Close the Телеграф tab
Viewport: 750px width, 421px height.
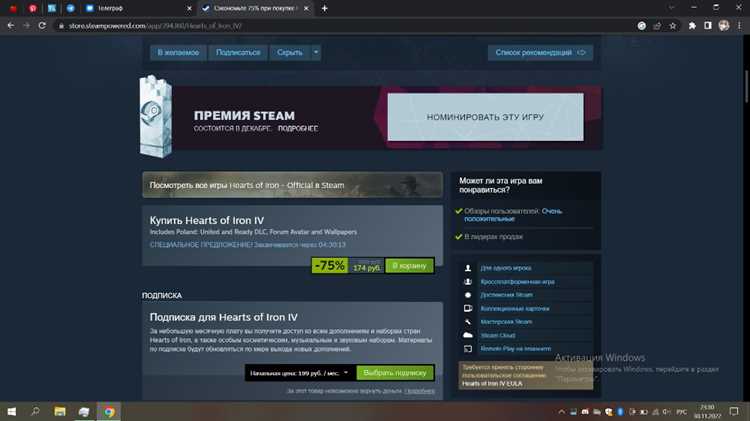coord(189,8)
